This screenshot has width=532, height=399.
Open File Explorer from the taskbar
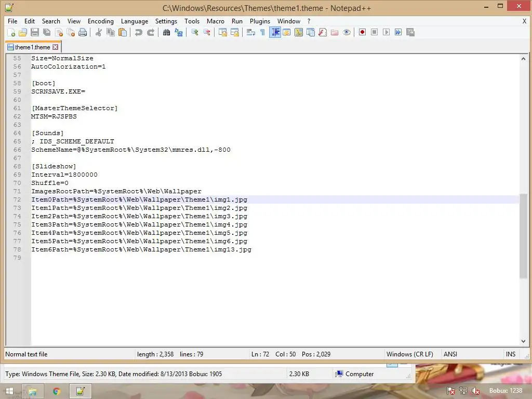33,391
